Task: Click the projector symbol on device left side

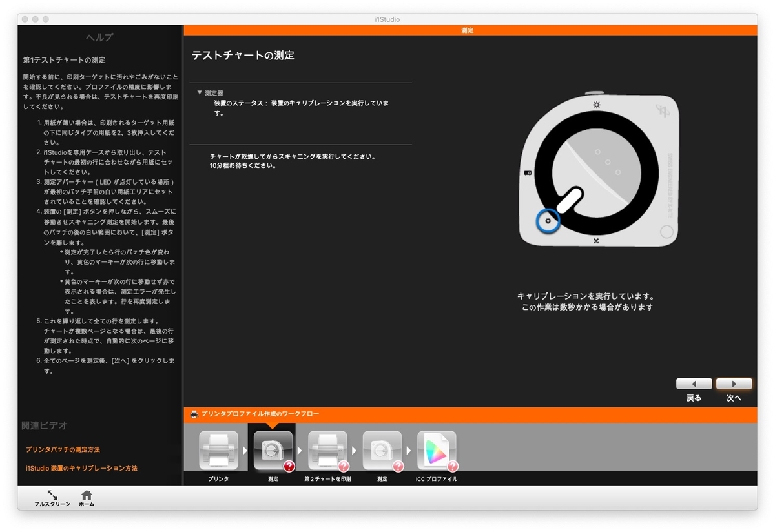Action: coord(528,173)
